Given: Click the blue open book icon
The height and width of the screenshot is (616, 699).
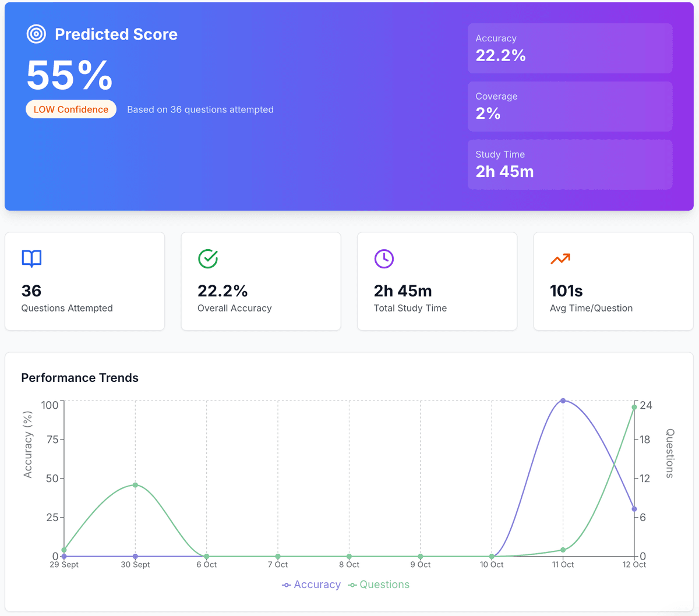Looking at the screenshot, I should [31, 259].
